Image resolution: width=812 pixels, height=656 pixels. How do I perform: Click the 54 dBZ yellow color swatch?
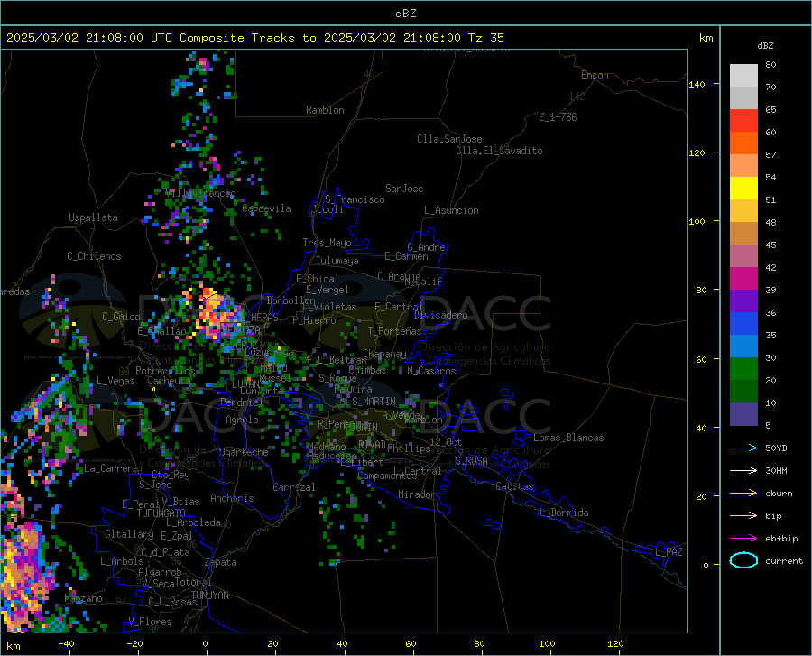click(x=743, y=188)
